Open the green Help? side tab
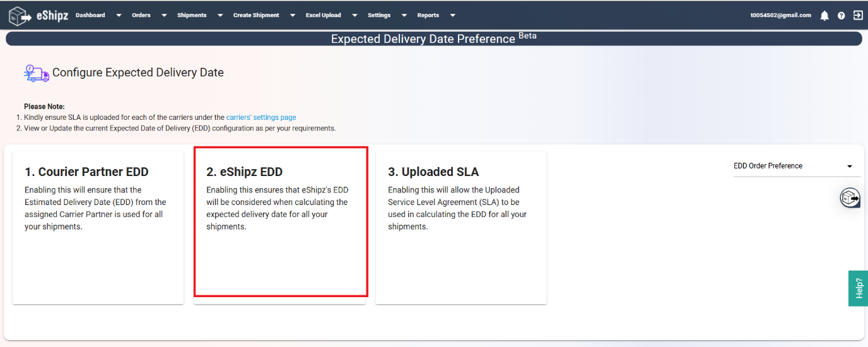This screenshot has height=347, width=868. coord(858,288)
